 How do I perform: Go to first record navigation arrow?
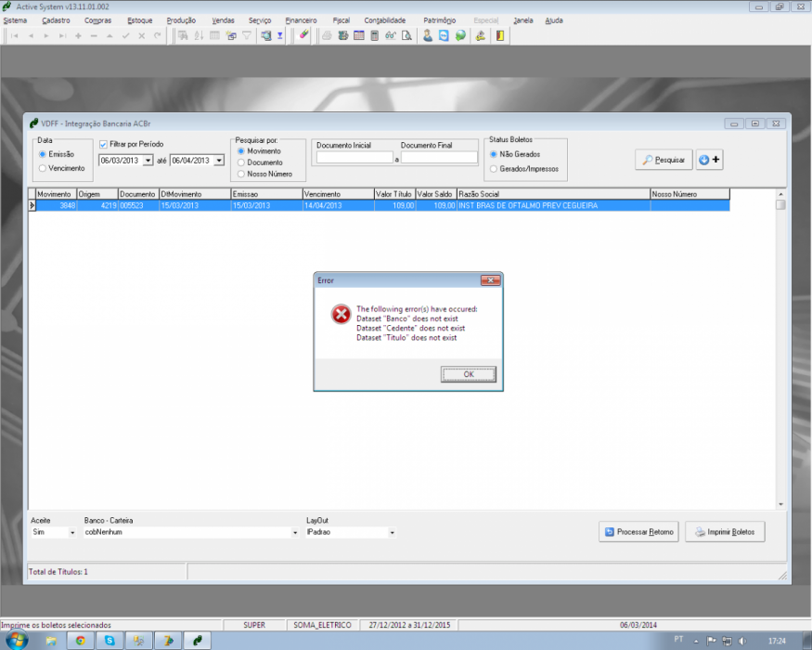tap(15, 36)
